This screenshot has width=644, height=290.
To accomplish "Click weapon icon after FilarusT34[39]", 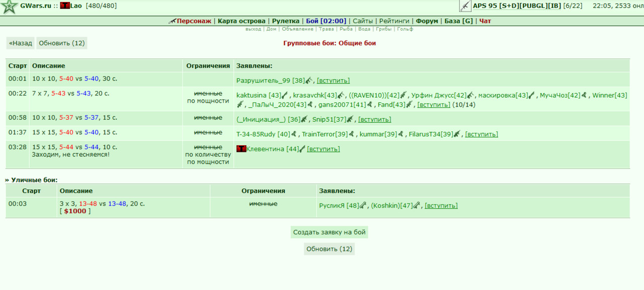I will point(457,134).
